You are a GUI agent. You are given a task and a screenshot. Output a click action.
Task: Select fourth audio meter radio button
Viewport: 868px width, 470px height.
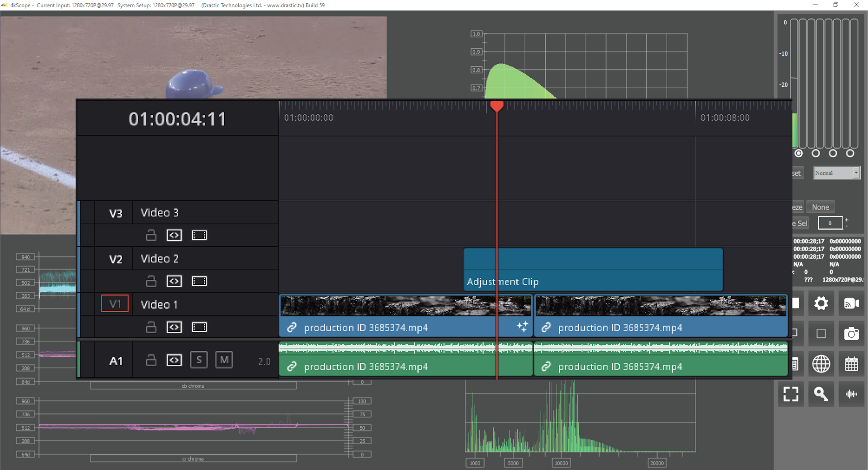click(850, 153)
